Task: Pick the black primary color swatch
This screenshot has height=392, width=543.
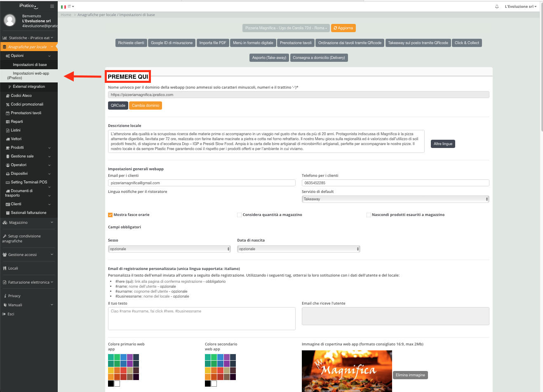Action: click(x=110, y=384)
